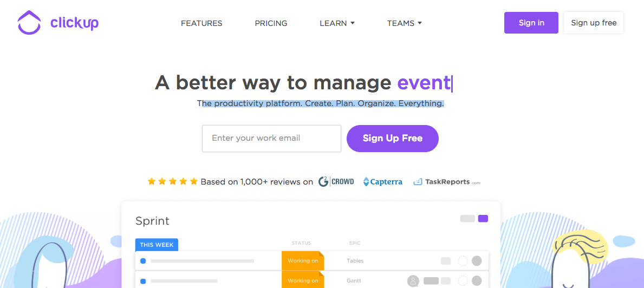Click the rounded Sign Up Free button
This screenshot has height=288, width=644.
point(393,138)
